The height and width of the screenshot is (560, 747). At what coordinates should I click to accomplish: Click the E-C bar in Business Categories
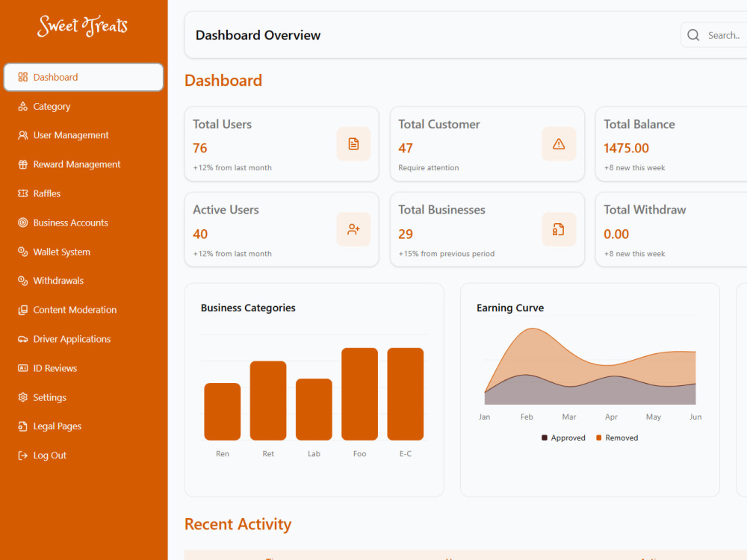pyautogui.click(x=406, y=393)
